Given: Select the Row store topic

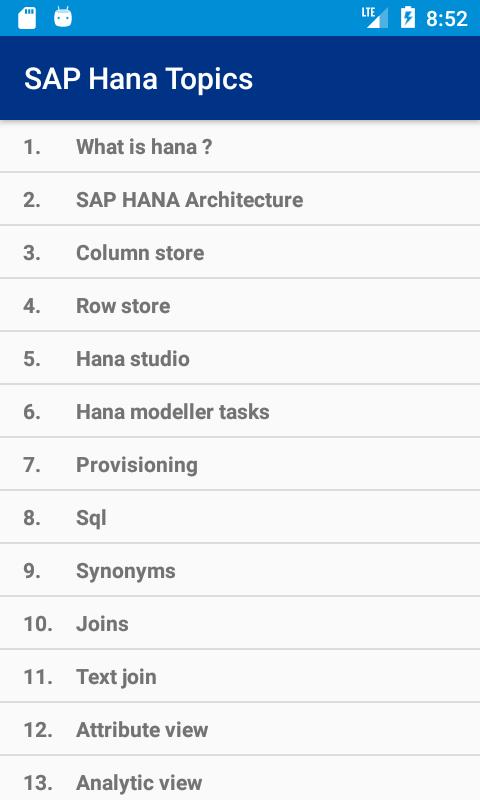Looking at the screenshot, I should (x=240, y=306).
